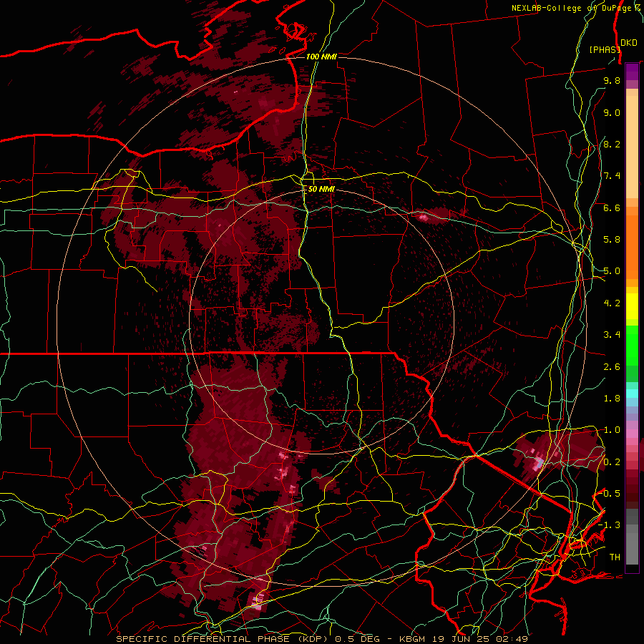Image resolution: width=644 pixels, height=644 pixels.
Task: Click the 1.0 value on color scale
Action: click(612, 430)
